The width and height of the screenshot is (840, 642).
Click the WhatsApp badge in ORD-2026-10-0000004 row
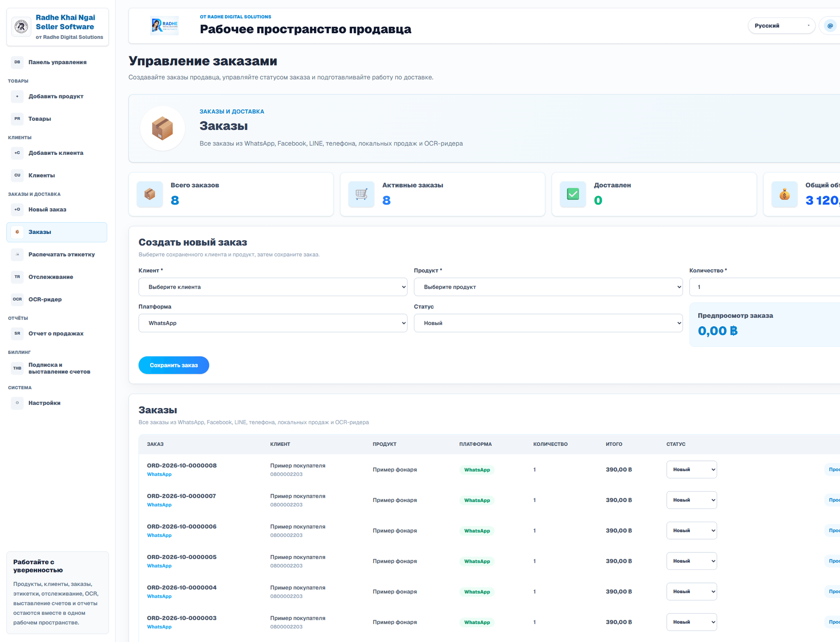pyautogui.click(x=477, y=592)
